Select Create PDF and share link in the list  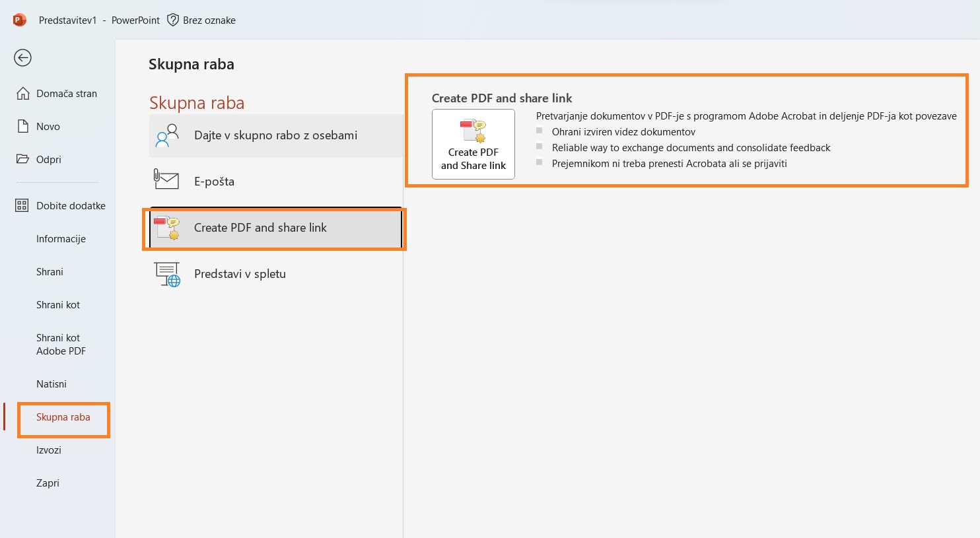pos(260,228)
